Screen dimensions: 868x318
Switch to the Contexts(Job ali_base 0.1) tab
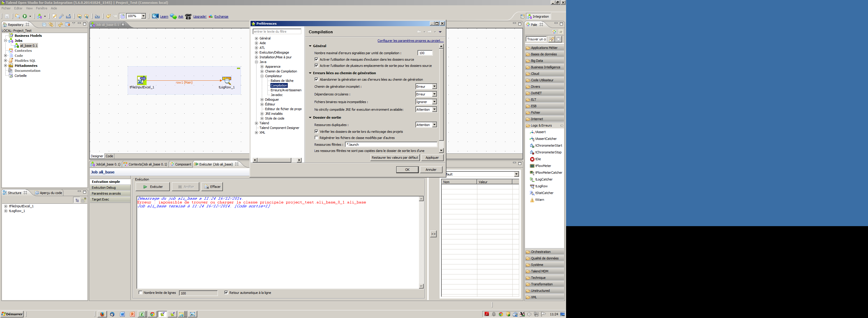point(145,165)
